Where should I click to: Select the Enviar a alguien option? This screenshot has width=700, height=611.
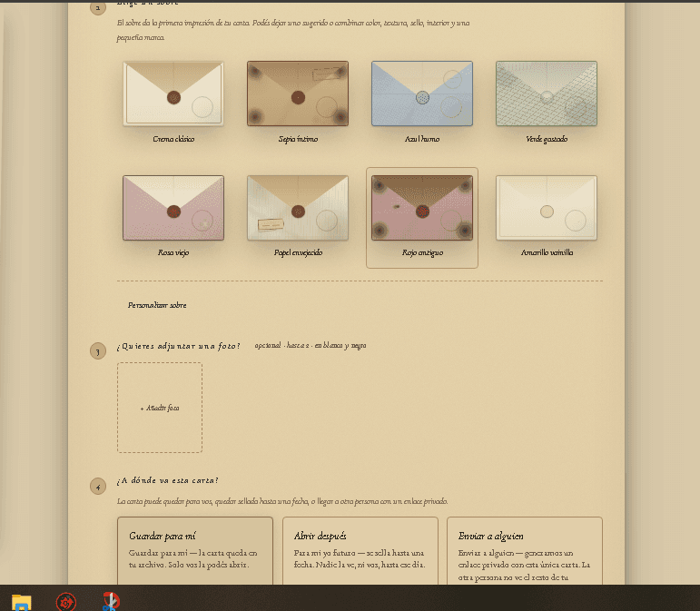[525, 551]
